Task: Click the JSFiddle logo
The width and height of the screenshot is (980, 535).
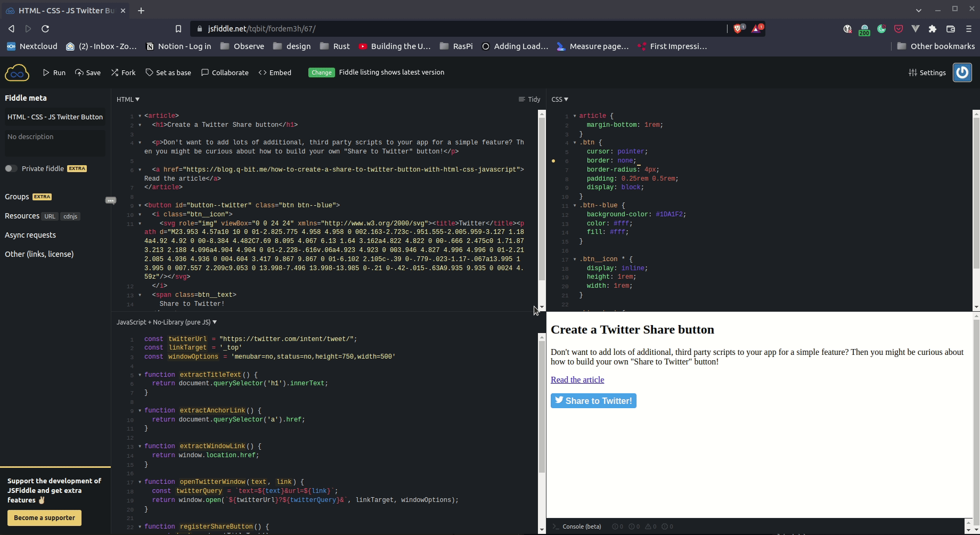Action: (17, 72)
